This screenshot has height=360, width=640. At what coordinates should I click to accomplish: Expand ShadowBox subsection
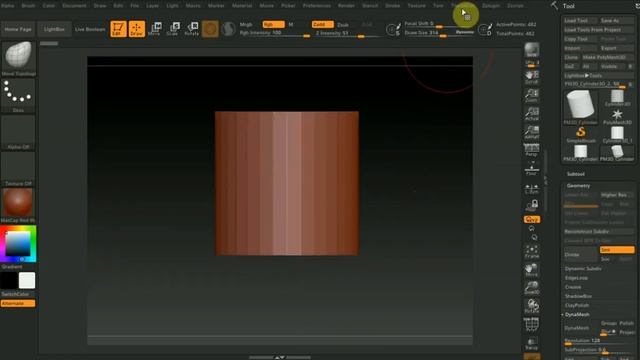point(578,296)
